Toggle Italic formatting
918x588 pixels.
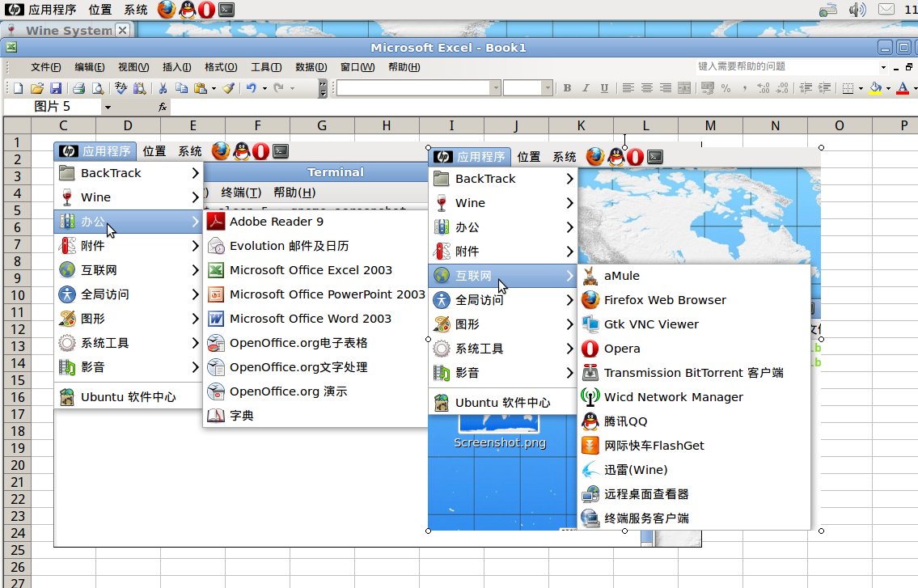tap(586, 88)
